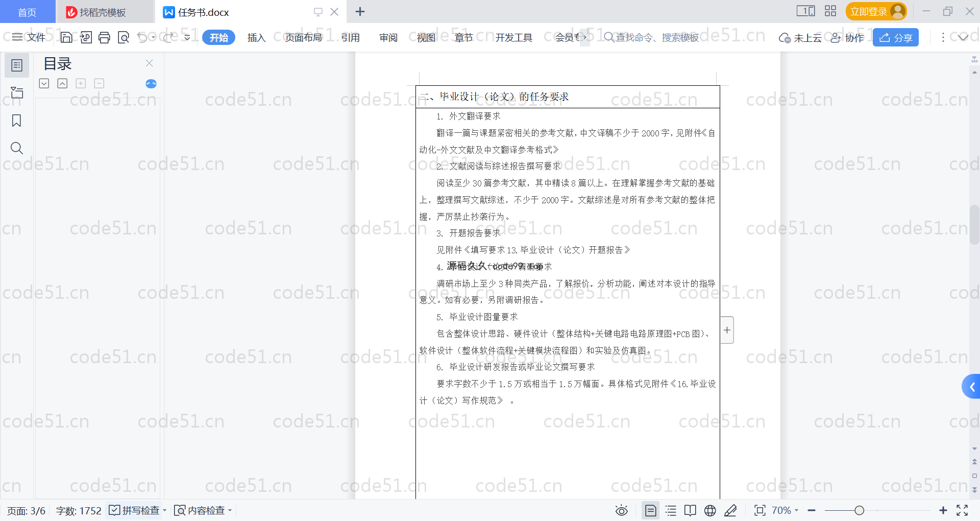Toggle the 拼写检查 spell check option
Screen dimensions: 980x521
(135, 510)
